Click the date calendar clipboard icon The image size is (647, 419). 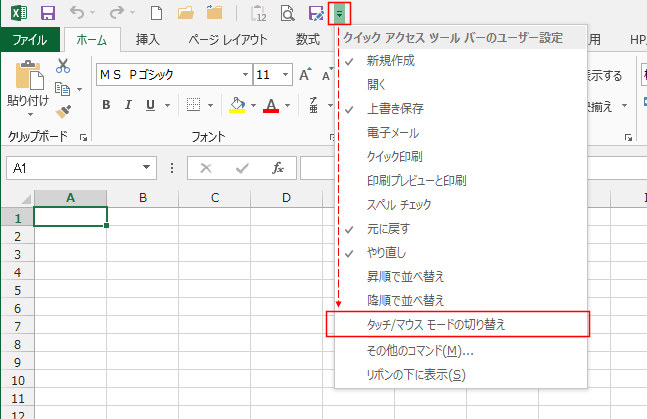(x=259, y=13)
